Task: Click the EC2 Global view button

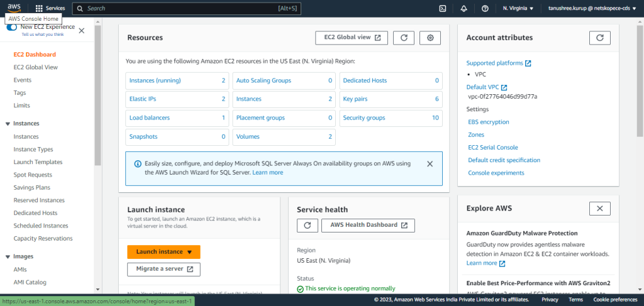Action: [x=352, y=37]
